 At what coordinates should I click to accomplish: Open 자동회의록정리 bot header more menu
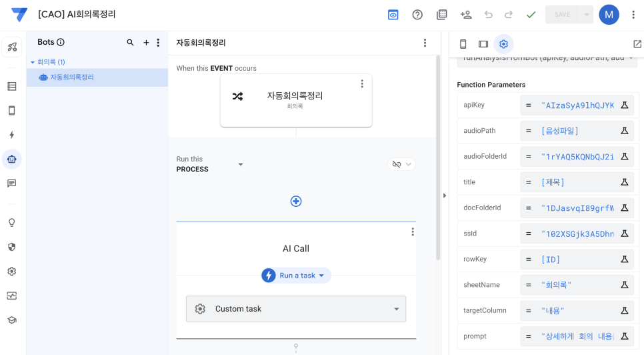425,43
